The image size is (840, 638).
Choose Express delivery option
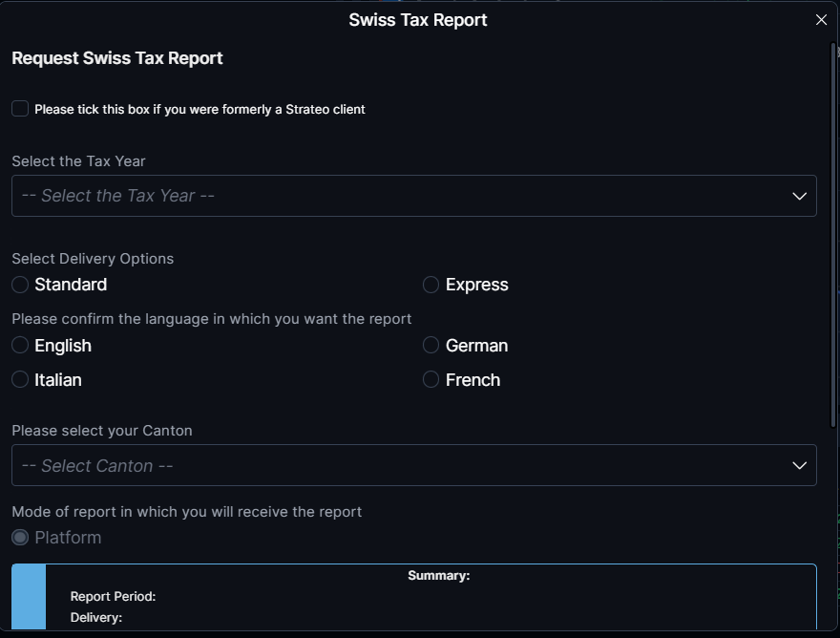point(431,285)
